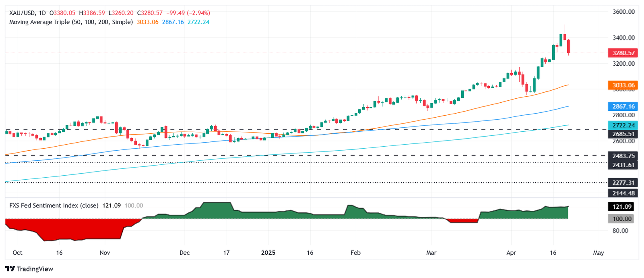This screenshot has width=644, height=278.
Task: Click the 3600.00 price scale label
Action: (x=623, y=12)
